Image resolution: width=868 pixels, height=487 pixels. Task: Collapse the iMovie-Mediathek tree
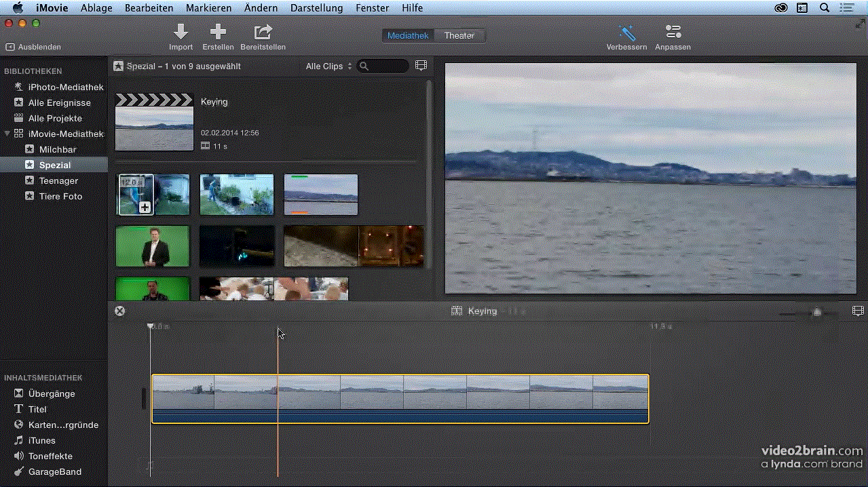tap(7, 134)
